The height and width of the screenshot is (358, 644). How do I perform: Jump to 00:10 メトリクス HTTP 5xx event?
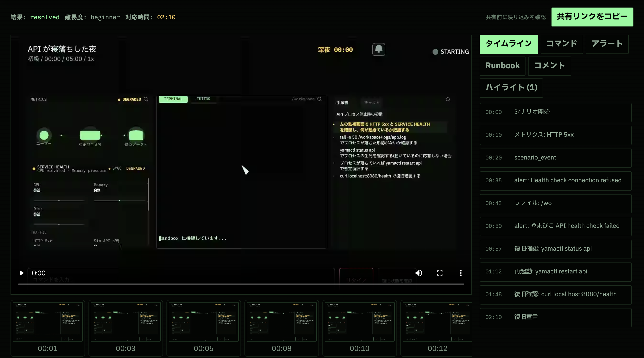pos(556,135)
